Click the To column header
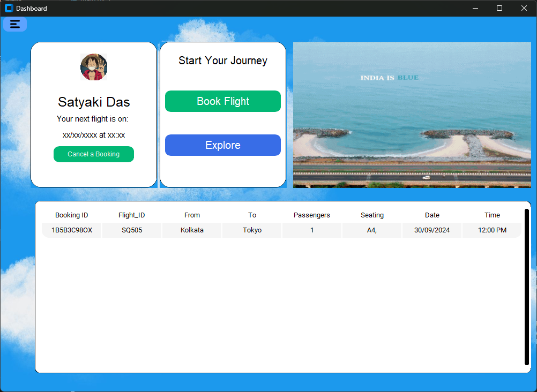537x392 pixels. click(x=252, y=215)
